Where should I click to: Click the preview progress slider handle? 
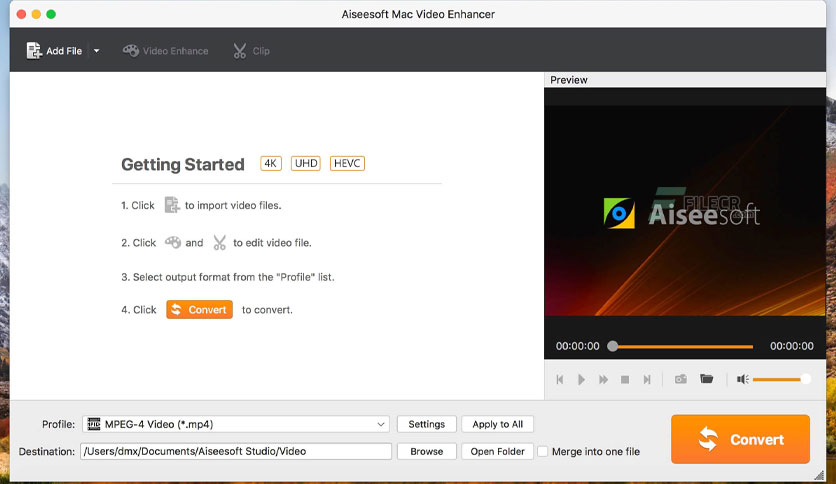[x=613, y=346]
